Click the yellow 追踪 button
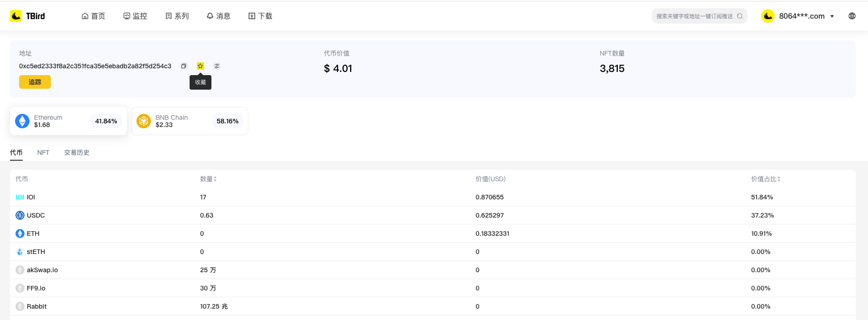Screen dimensions: 868x320 click(35, 82)
